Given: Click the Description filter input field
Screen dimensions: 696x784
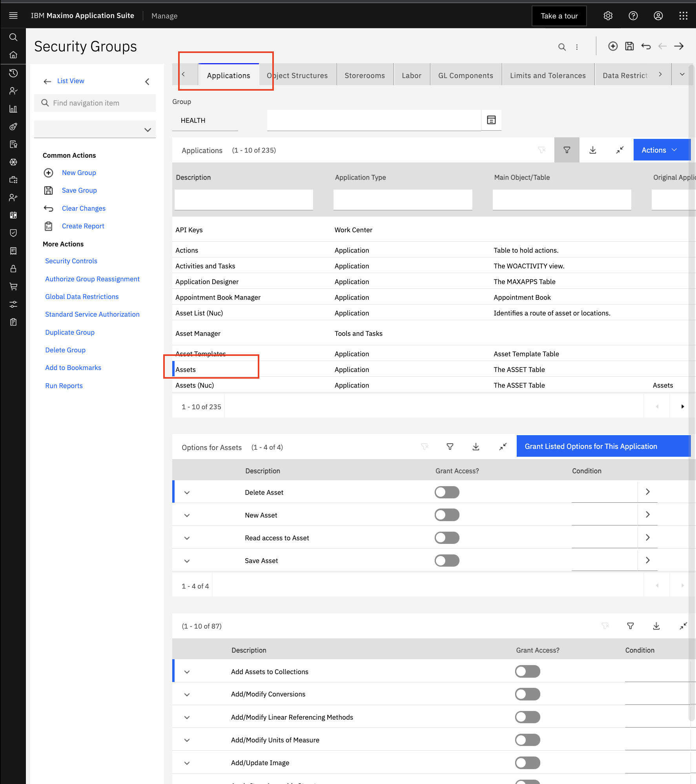Looking at the screenshot, I should click(x=244, y=200).
